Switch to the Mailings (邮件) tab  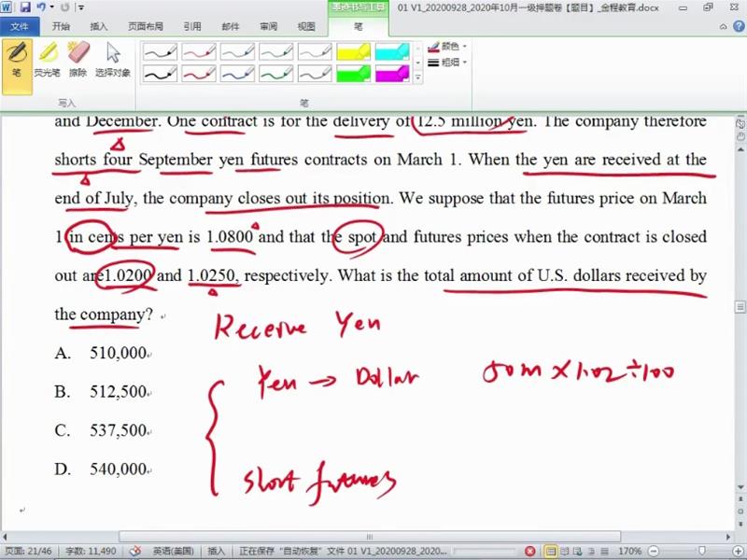point(230,27)
